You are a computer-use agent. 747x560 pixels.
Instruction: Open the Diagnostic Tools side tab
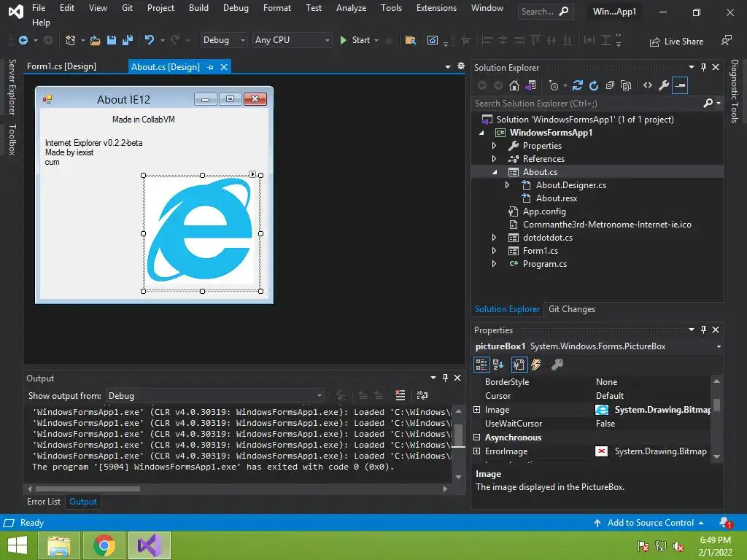(735, 91)
